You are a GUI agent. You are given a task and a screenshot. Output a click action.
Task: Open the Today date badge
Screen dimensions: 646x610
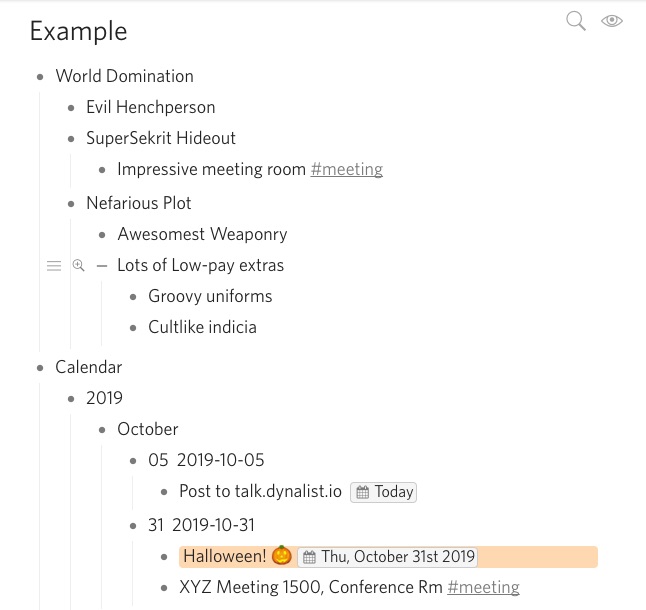click(x=383, y=492)
